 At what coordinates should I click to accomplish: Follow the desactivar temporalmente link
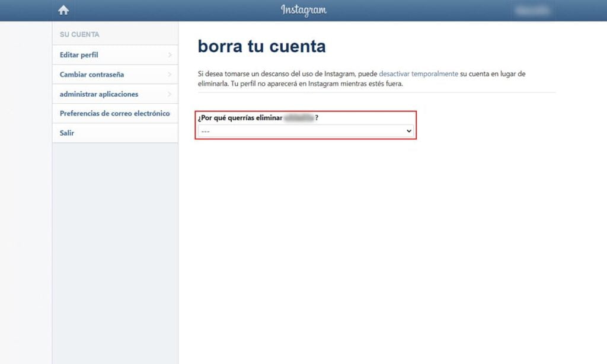coord(418,74)
